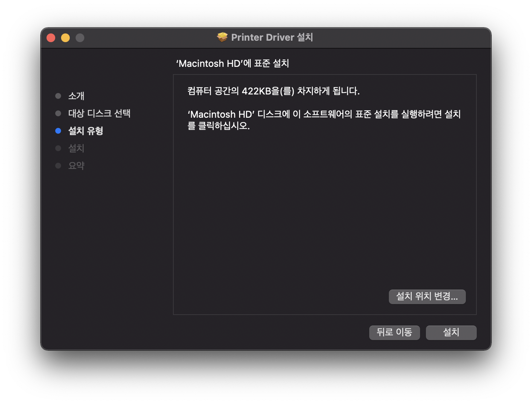Click the bullet beside 소개
This screenshot has height=404, width=532.
point(58,96)
